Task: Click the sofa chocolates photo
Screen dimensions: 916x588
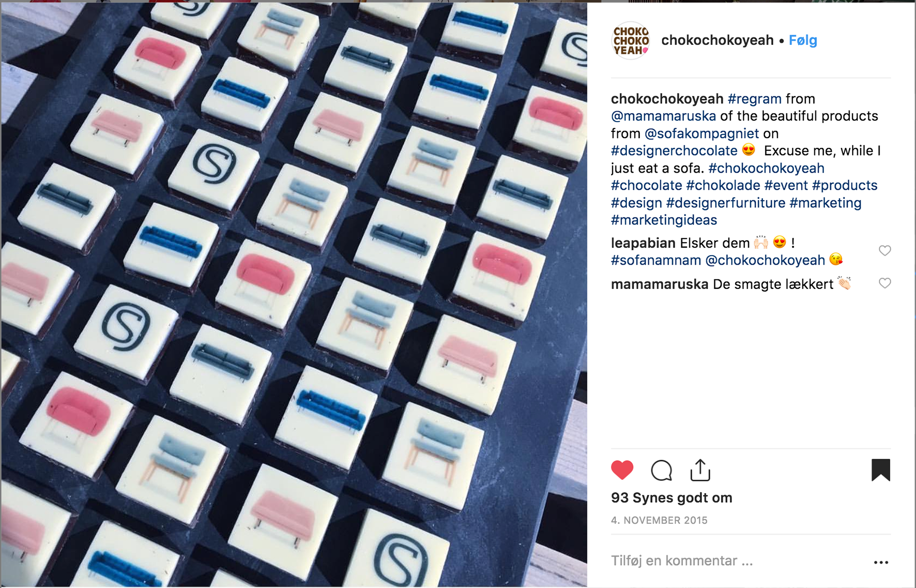Action: (x=294, y=294)
